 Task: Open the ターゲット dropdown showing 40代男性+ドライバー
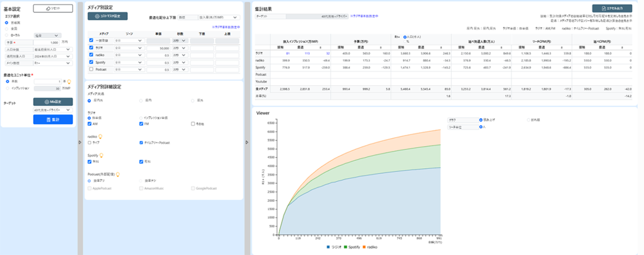point(53,110)
